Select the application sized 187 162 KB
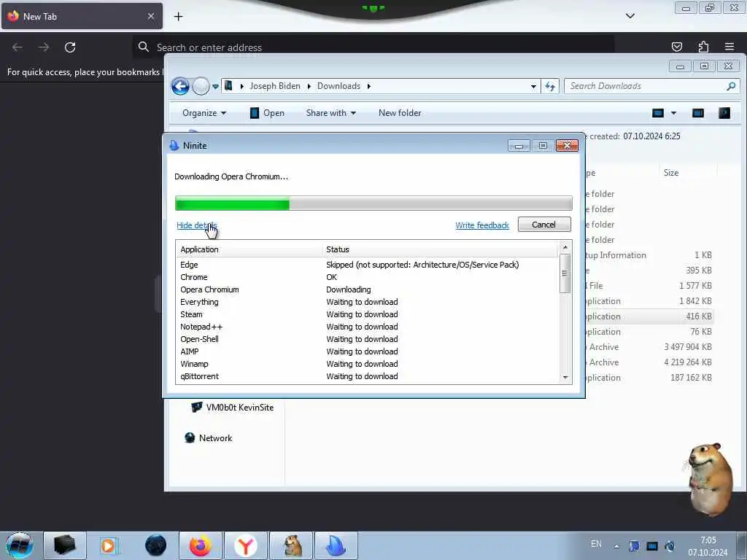Image resolution: width=747 pixels, height=560 pixels. [x=649, y=378]
